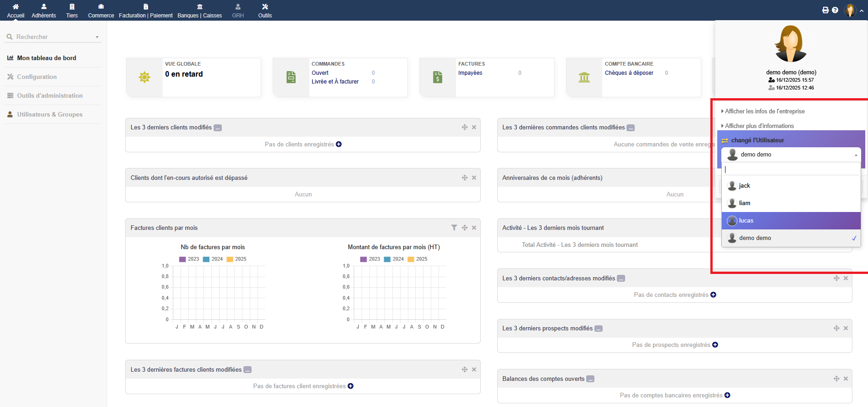This screenshot has width=868, height=407.
Task: Open 'Facturation | Paiement' top menu
Action: point(146,11)
